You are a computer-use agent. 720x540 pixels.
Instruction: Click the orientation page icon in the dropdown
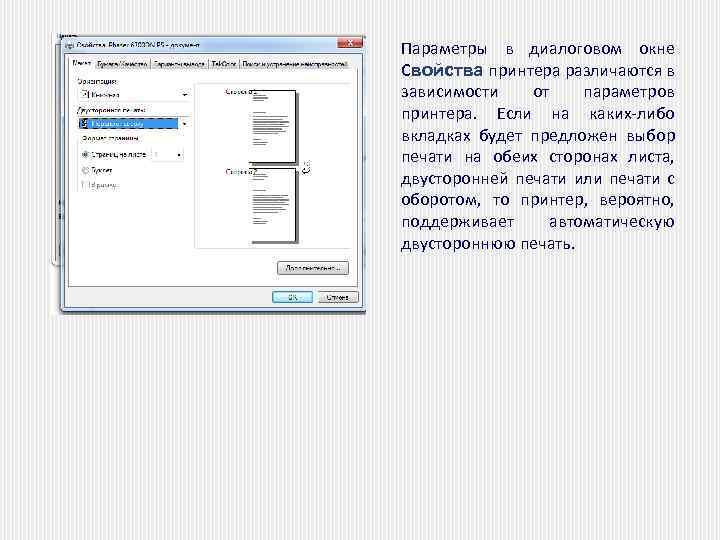(85, 95)
